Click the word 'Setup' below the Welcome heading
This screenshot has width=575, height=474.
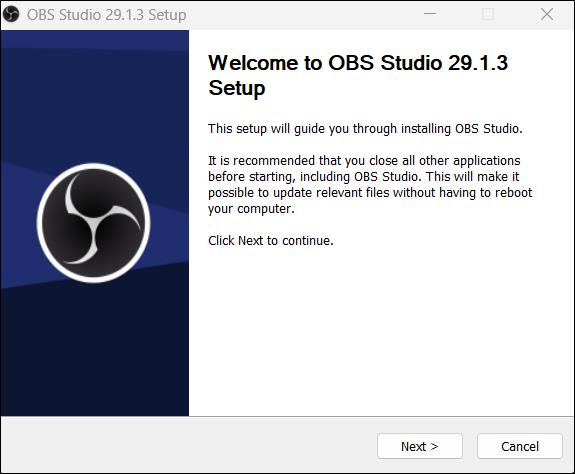pos(237,88)
